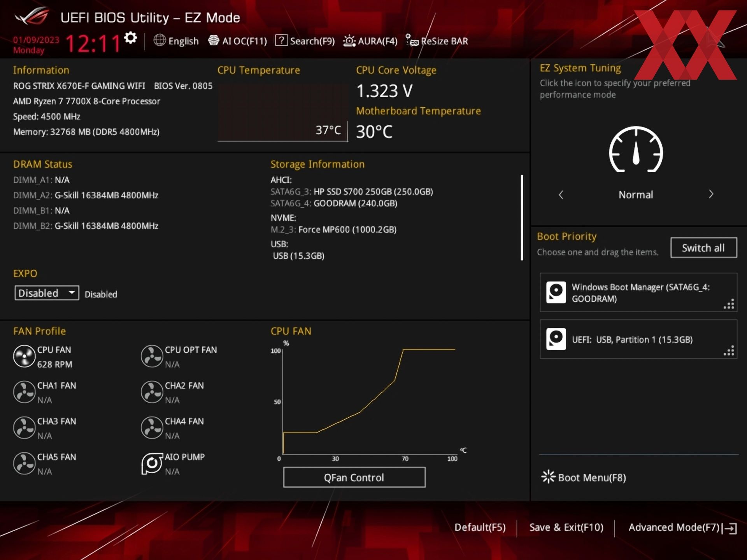Click disk icon of UEFI USB entry
Image resolution: width=747 pixels, height=560 pixels.
point(556,339)
